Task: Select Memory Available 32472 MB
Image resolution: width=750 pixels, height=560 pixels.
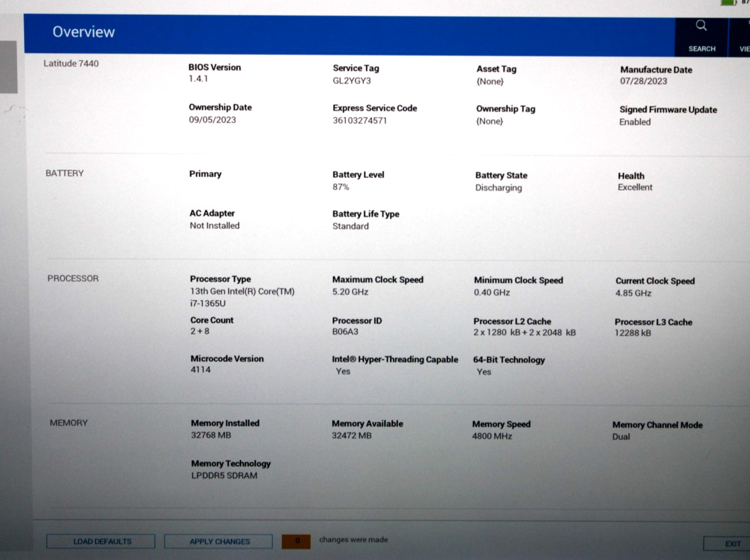Action: (x=352, y=436)
